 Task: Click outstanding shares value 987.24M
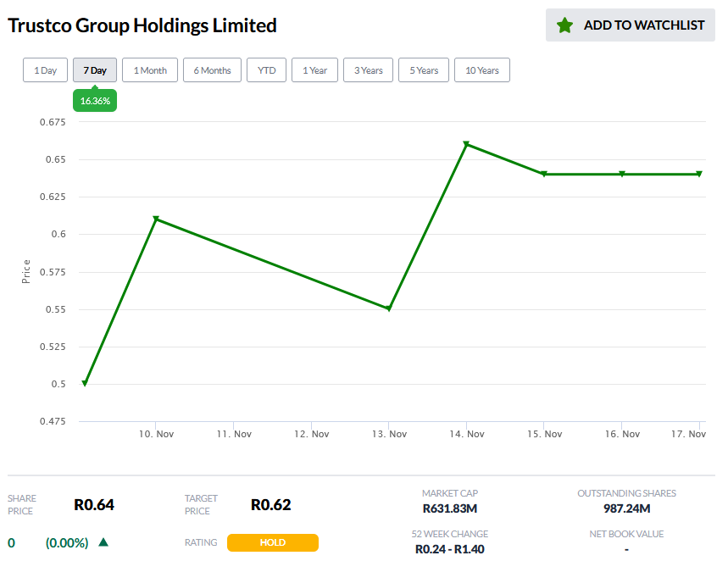(x=627, y=509)
